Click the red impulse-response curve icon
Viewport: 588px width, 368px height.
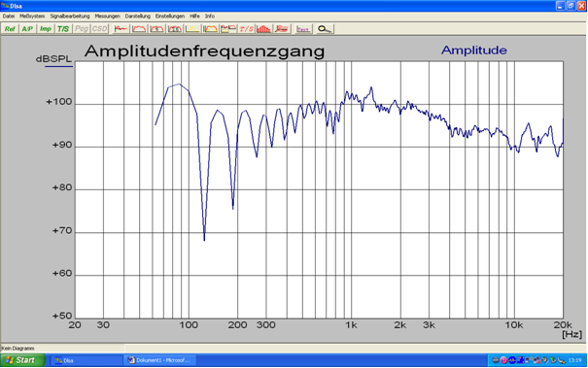121,29
